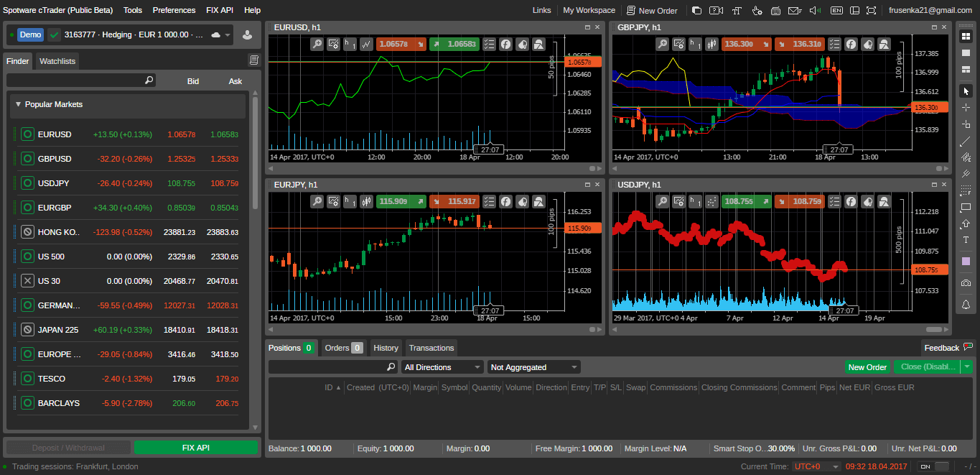Image resolution: width=980 pixels, height=475 pixels.
Task: Toggle the sound speaker icon
Action: 814,10
